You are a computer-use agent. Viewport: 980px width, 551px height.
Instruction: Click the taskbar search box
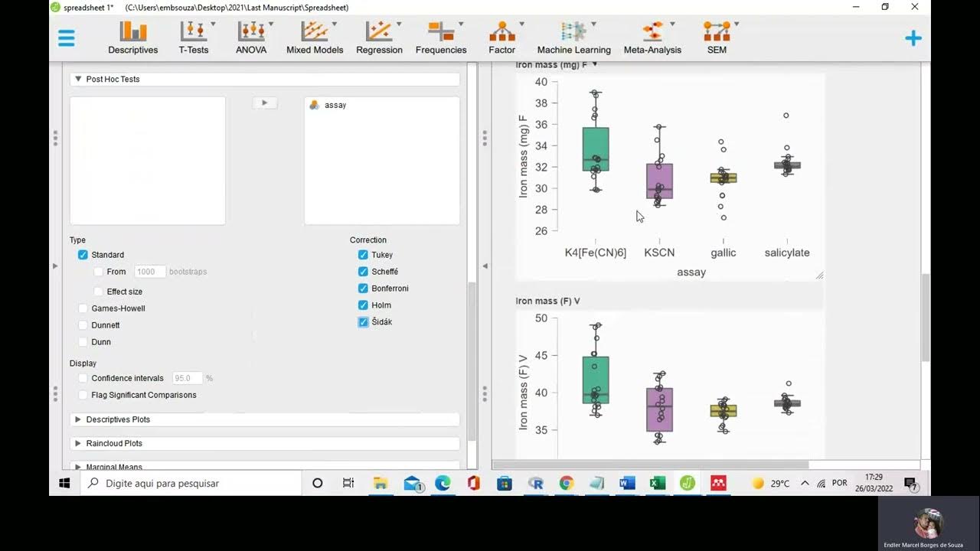click(x=191, y=483)
